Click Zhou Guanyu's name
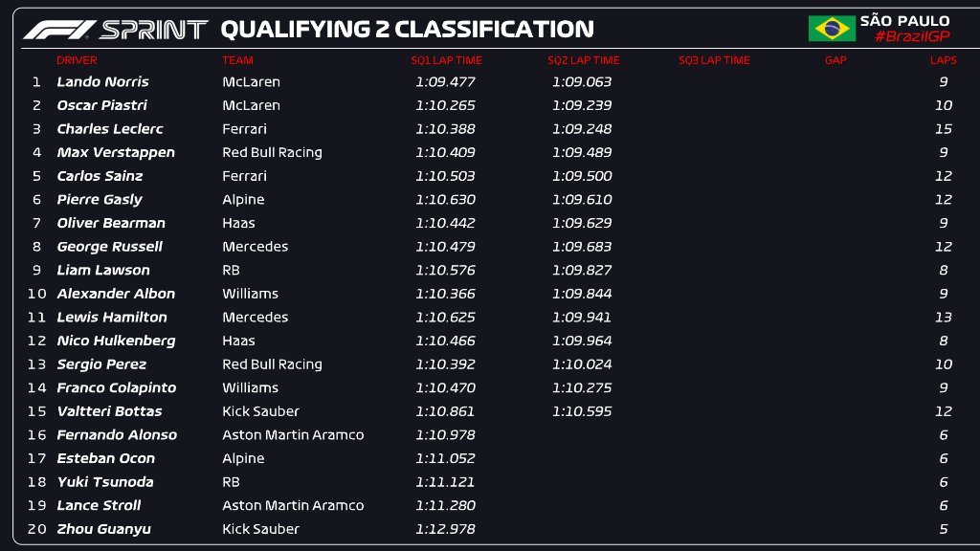This screenshot has height=551, width=980. pos(103,529)
